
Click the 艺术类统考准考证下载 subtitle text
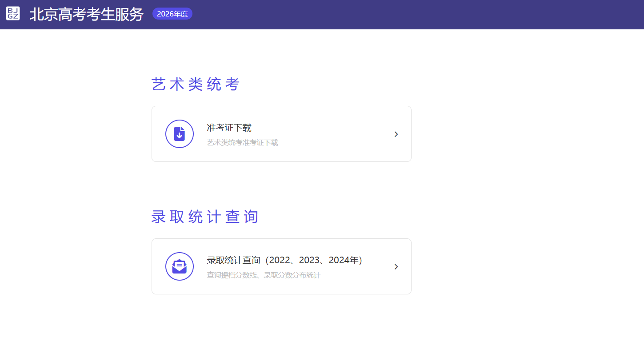pyautogui.click(x=242, y=143)
